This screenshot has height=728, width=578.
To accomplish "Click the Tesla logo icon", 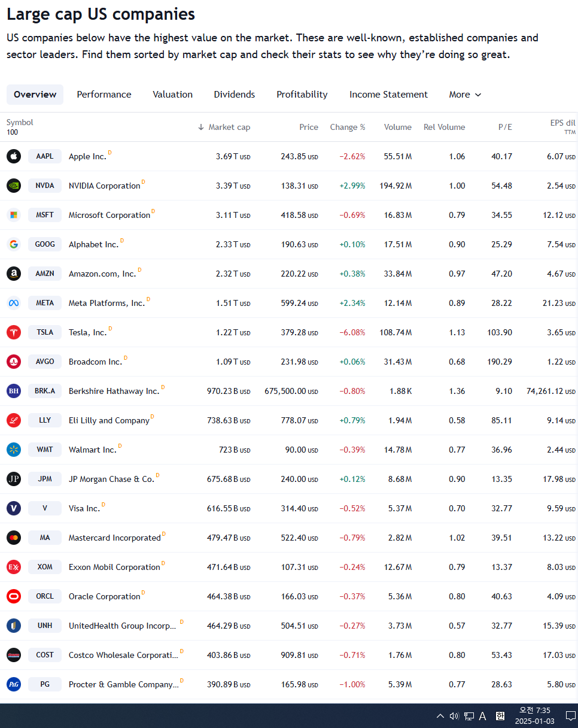I will pos(14,332).
